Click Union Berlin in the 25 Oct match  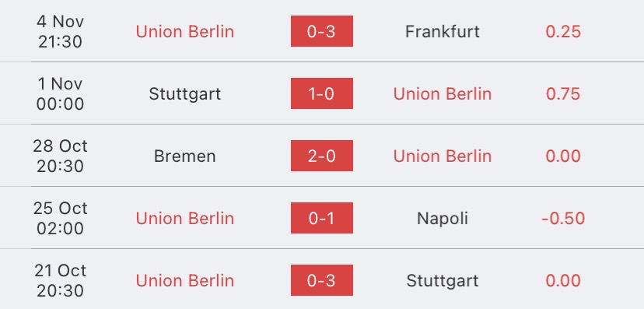[185, 218]
